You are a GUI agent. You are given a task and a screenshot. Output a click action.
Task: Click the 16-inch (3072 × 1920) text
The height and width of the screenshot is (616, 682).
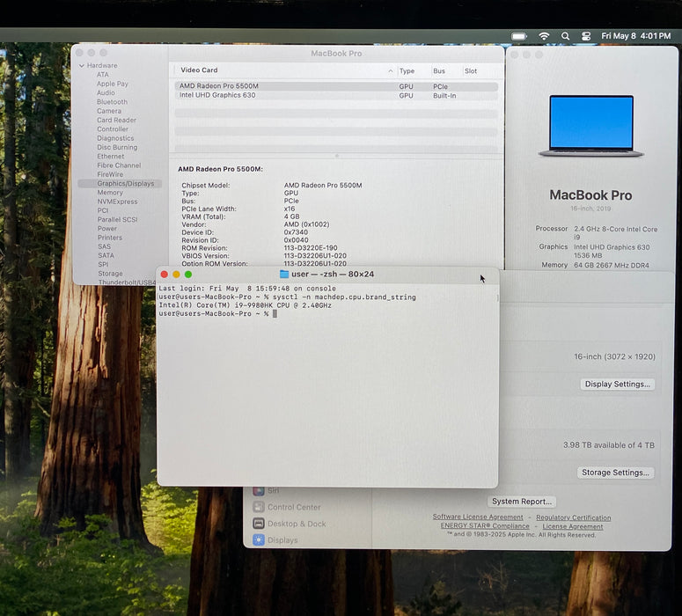[x=614, y=356]
